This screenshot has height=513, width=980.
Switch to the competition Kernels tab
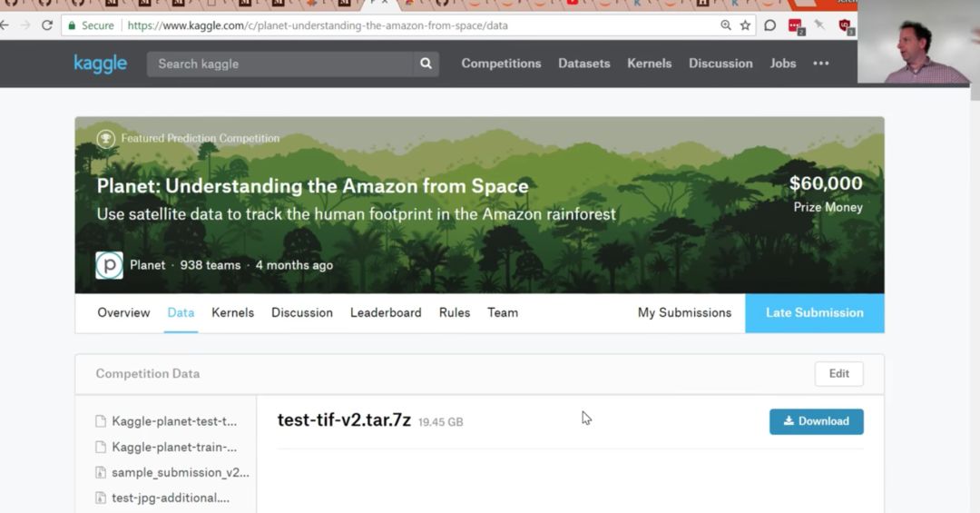(x=232, y=313)
